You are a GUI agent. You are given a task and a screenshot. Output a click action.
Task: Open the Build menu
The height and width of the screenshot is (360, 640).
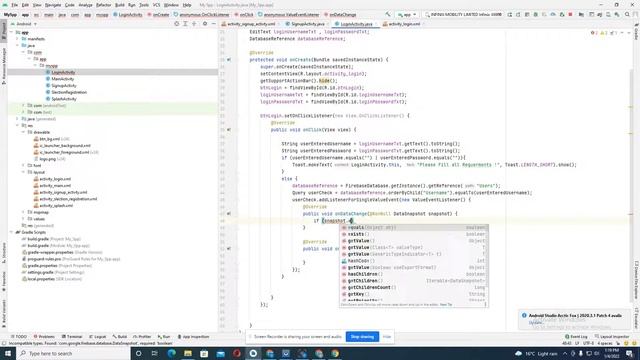click(x=120, y=5)
